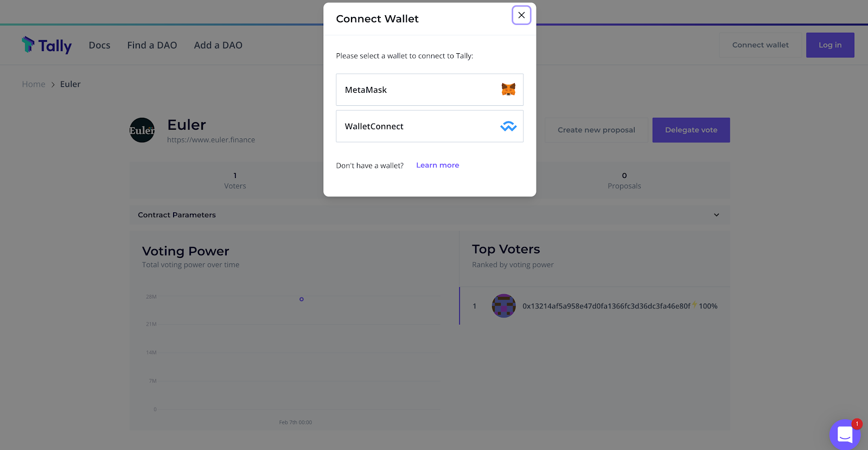868x450 pixels.
Task: Click the WalletConnect logo icon
Action: tap(508, 126)
